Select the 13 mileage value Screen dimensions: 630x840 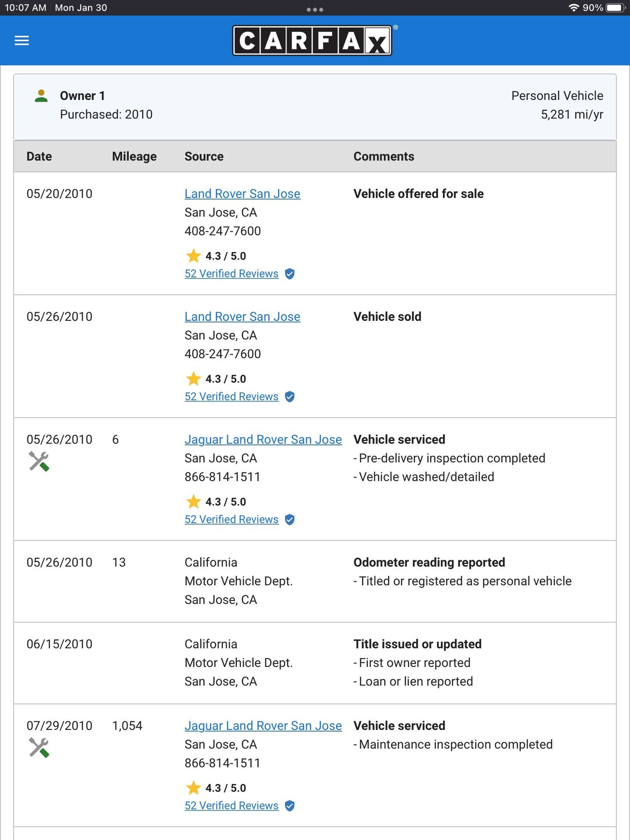(x=119, y=562)
